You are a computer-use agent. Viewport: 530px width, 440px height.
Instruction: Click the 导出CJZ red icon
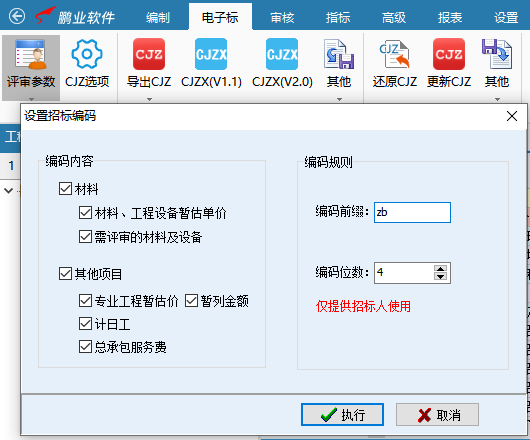coord(149,54)
